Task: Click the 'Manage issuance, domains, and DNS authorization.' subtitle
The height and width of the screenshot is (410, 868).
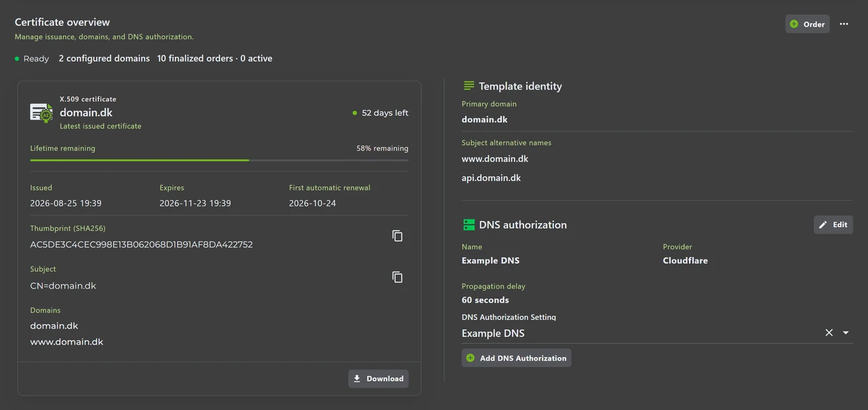Action: [x=104, y=37]
